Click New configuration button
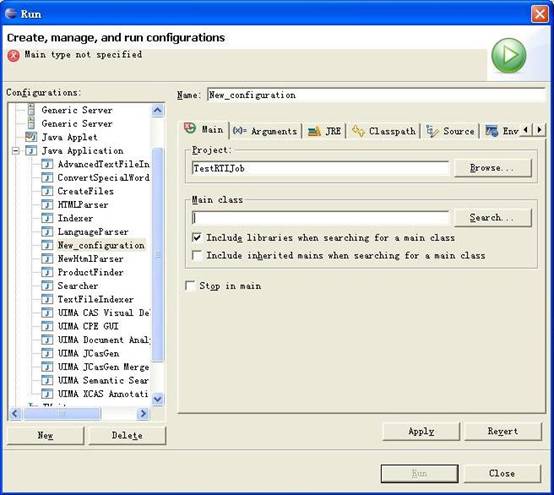 tap(46, 435)
